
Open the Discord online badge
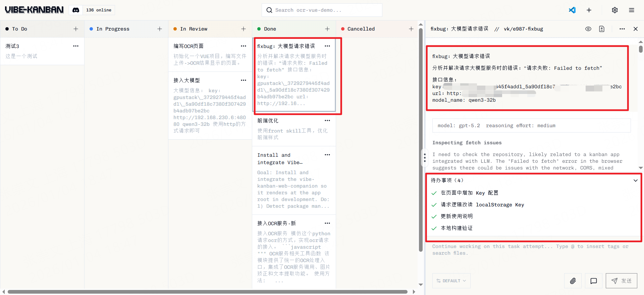point(92,10)
